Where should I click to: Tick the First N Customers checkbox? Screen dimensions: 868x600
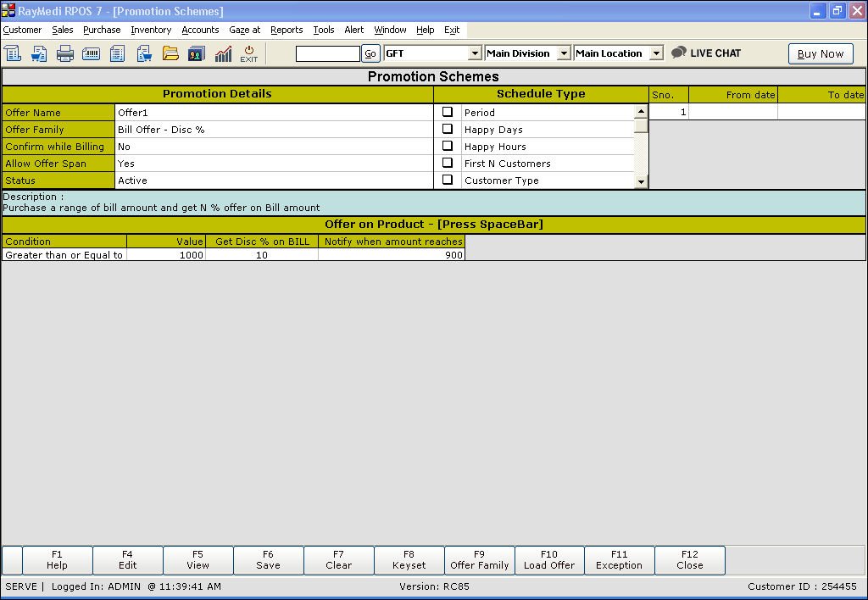click(448, 163)
